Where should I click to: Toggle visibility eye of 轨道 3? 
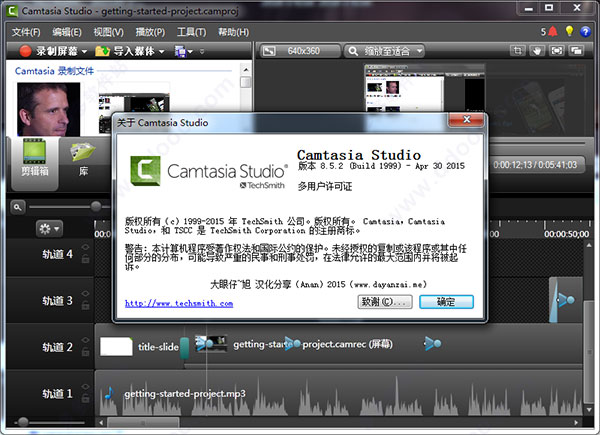click(x=85, y=293)
